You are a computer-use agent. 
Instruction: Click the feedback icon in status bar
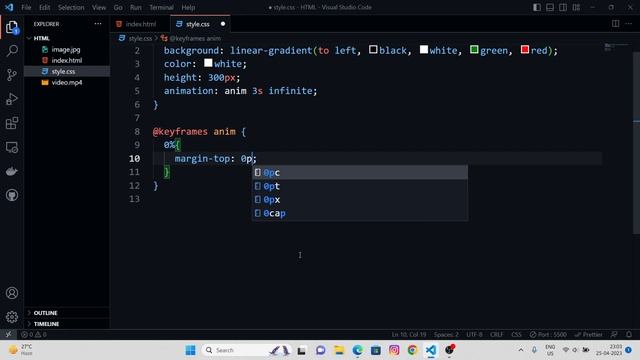tap(614, 334)
